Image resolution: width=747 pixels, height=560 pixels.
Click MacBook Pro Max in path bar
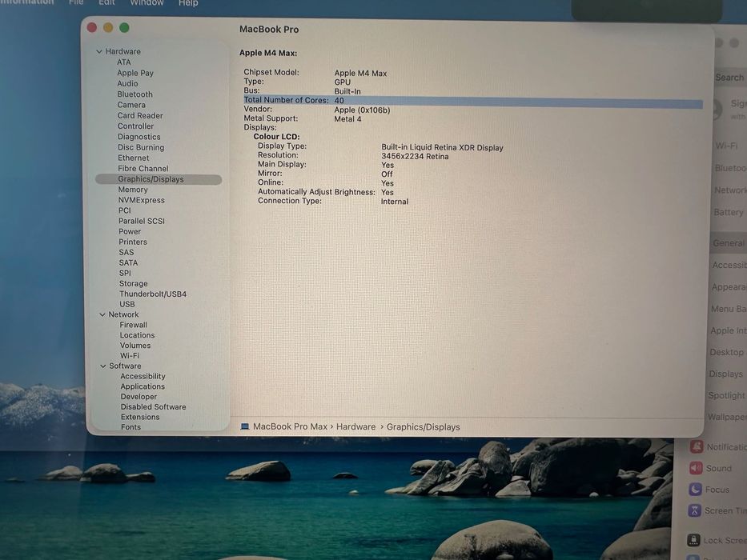click(x=290, y=426)
